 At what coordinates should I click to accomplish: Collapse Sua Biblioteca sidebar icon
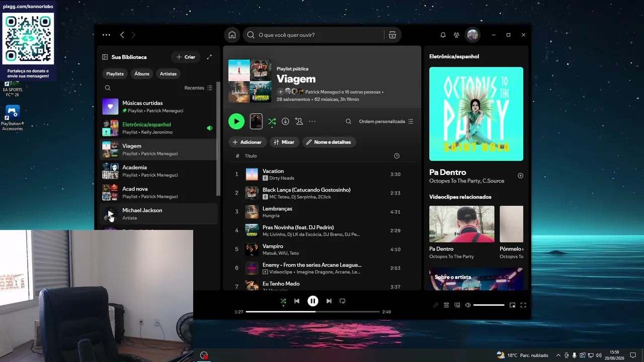coord(105,57)
